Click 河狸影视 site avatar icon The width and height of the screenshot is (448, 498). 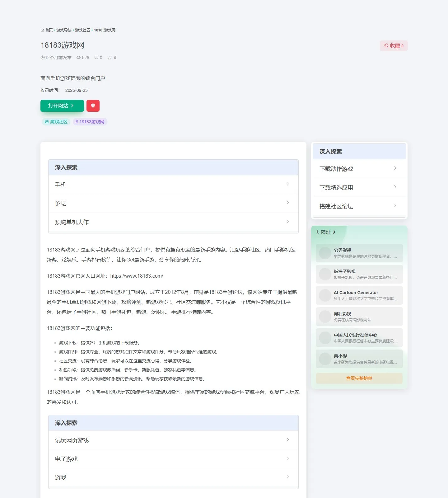pyautogui.click(x=325, y=317)
